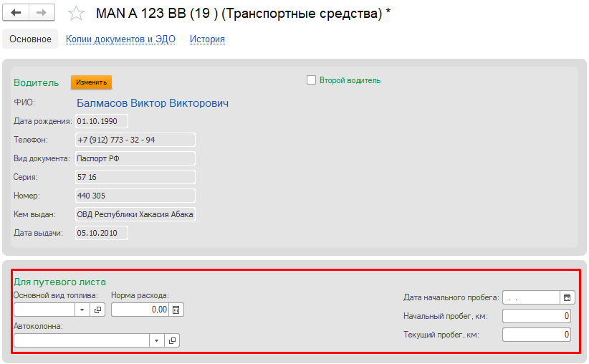589x364 pixels.
Task: Click the Водитель section heading
Action: (x=36, y=82)
